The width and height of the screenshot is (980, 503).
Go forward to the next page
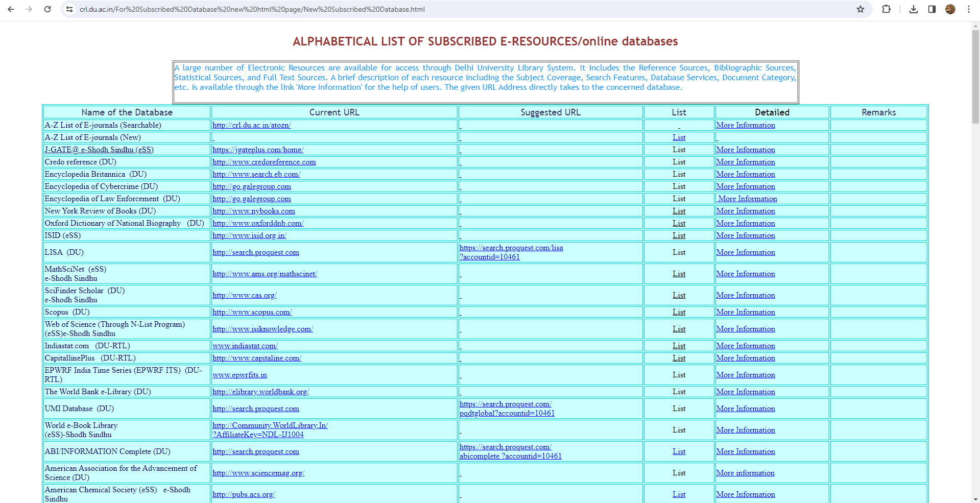[x=29, y=9]
